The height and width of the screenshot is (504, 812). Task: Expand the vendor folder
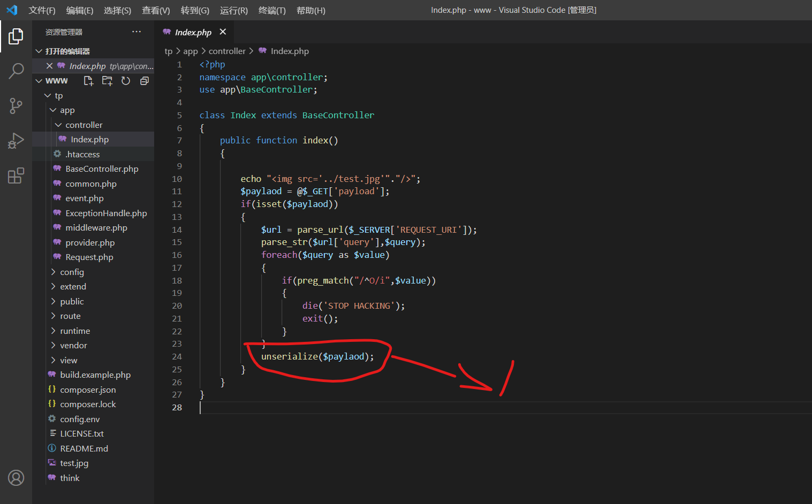pyautogui.click(x=73, y=346)
